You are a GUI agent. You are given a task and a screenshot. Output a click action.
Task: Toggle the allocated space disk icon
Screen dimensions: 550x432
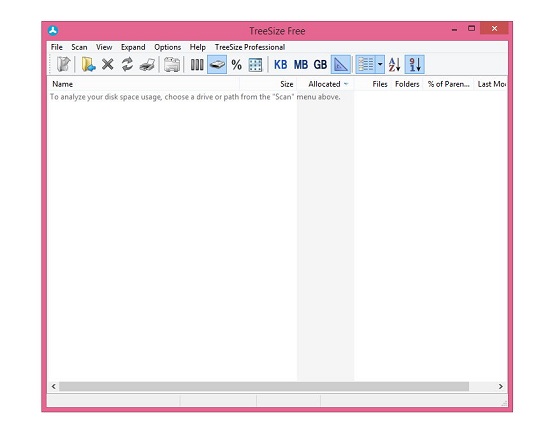tap(217, 65)
